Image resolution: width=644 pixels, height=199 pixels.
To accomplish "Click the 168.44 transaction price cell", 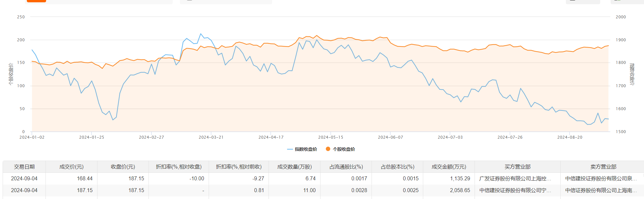I will (x=85, y=179).
